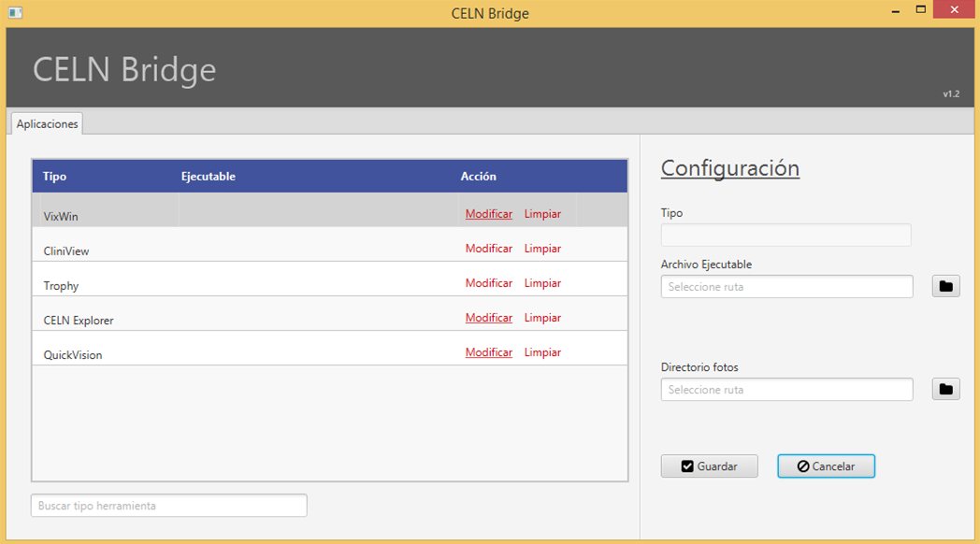Maximize the CELN Bridge window
980x544 pixels.
pos(921,9)
